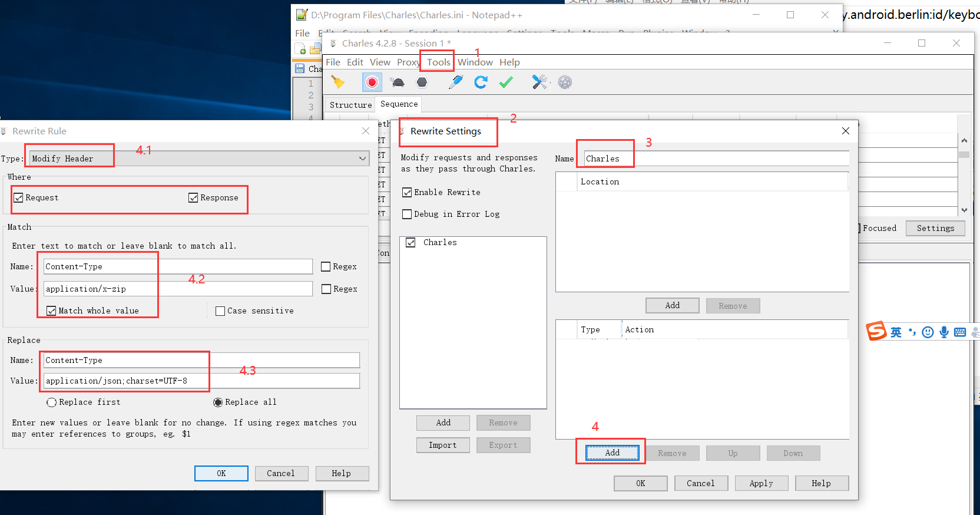Click the match Value field application/x-zip
This screenshot has height=515, width=980.
coord(178,289)
